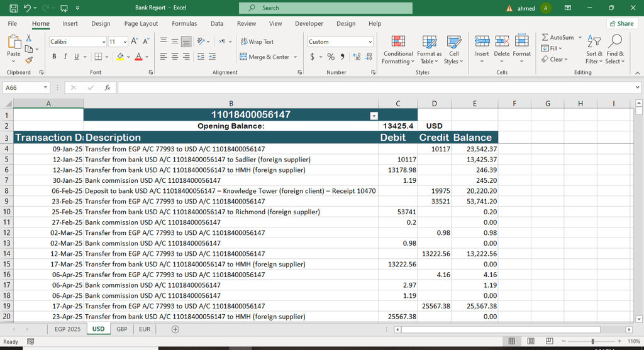Toggle Wrap Text on selected cells

(257, 41)
